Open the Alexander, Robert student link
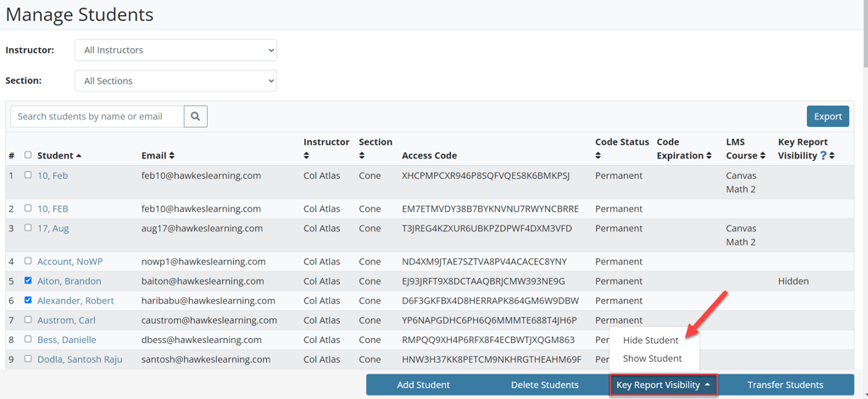 click(x=75, y=301)
